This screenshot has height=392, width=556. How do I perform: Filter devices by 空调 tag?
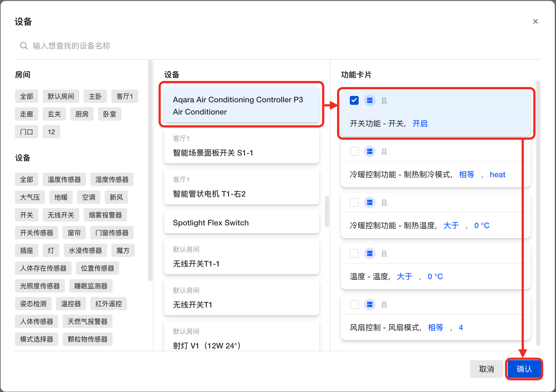pyautogui.click(x=88, y=197)
